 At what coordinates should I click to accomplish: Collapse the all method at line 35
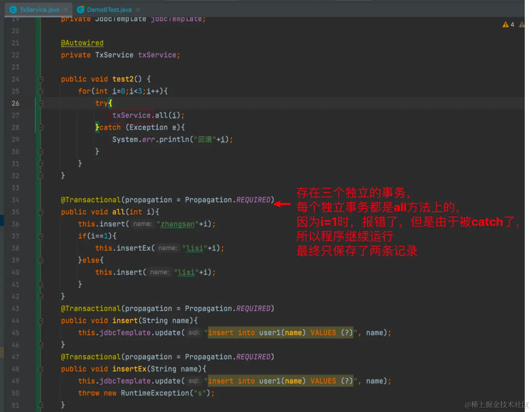pos(41,212)
